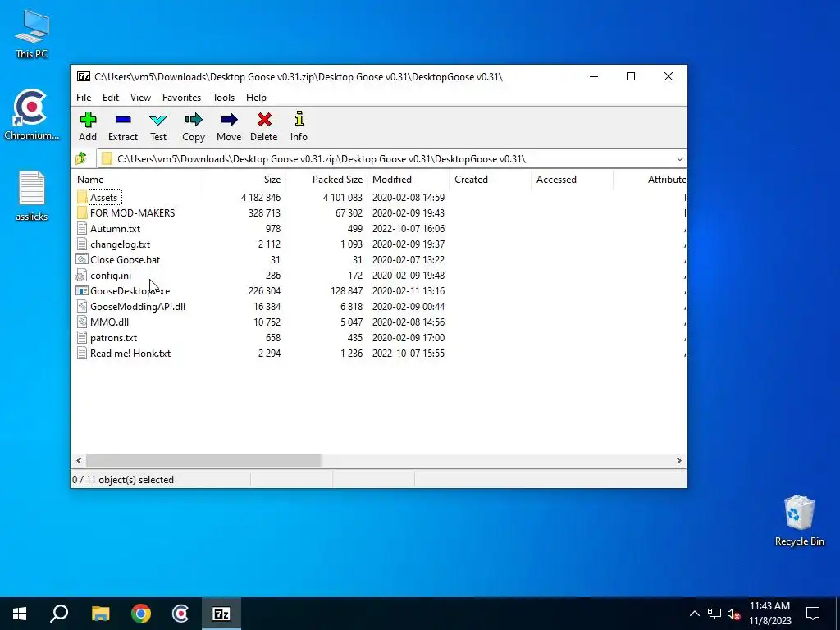This screenshot has width=840, height=630.
Task: Show hidden system tray icons
Action: pyautogui.click(x=694, y=614)
